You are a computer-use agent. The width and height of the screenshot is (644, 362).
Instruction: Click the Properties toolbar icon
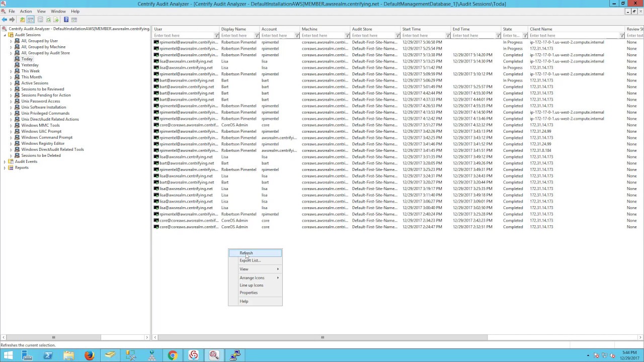(40, 20)
